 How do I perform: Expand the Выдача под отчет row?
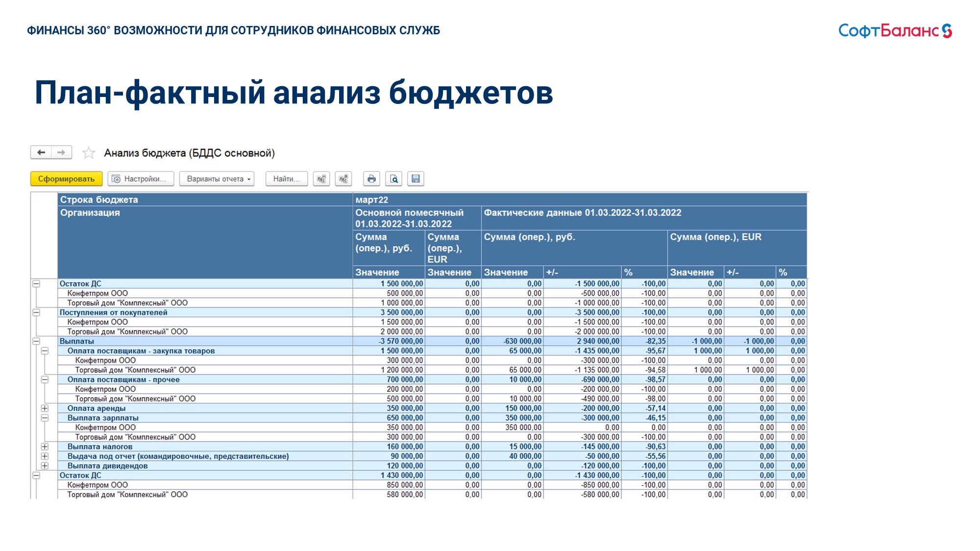point(45,456)
